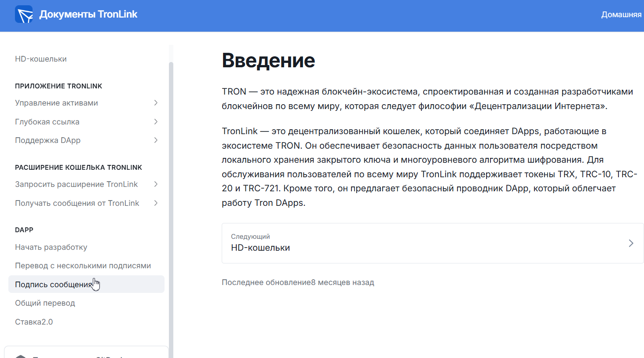
Task: Expand Управление активами chevron
Action: 156,103
